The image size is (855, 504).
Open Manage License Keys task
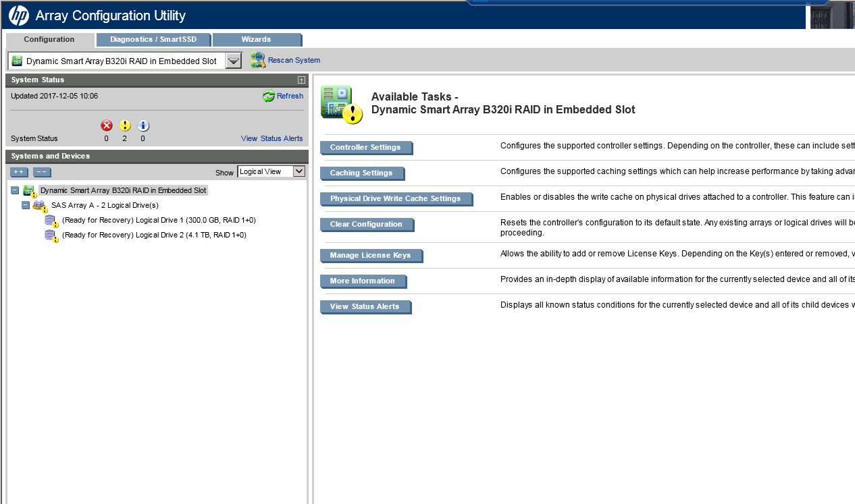click(x=371, y=256)
